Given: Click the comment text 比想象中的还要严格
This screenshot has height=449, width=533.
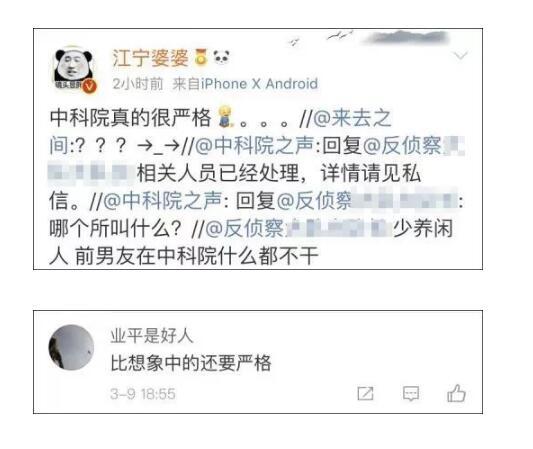Looking at the screenshot, I should click(191, 363).
